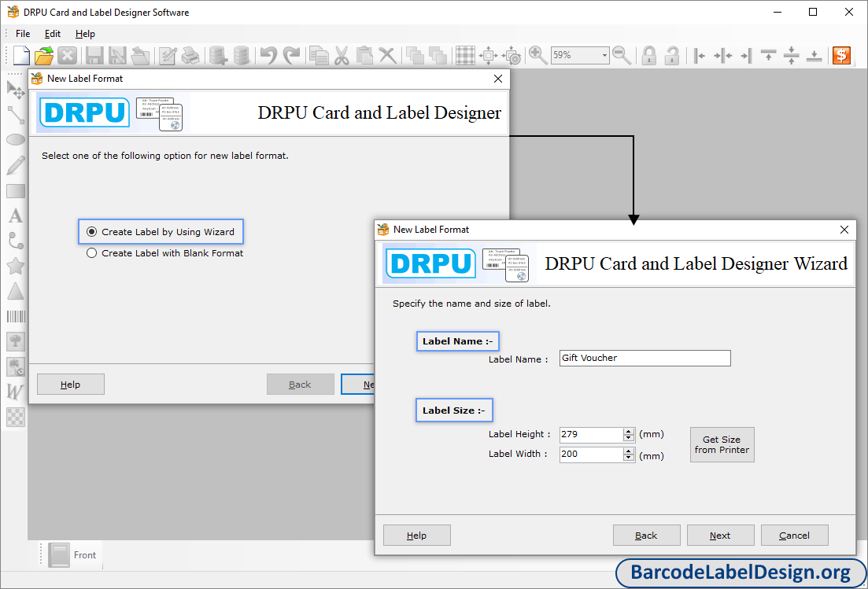Click Back in the Wizard dialog
This screenshot has height=589, width=868.
click(x=646, y=536)
